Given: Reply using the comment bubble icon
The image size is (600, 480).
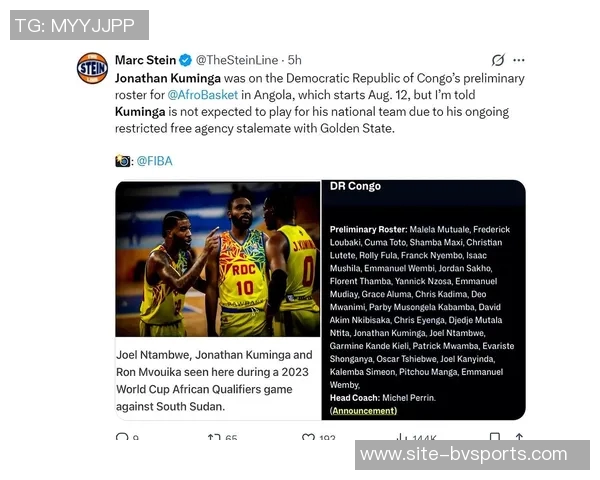Looking at the screenshot, I should tap(122, 437).
